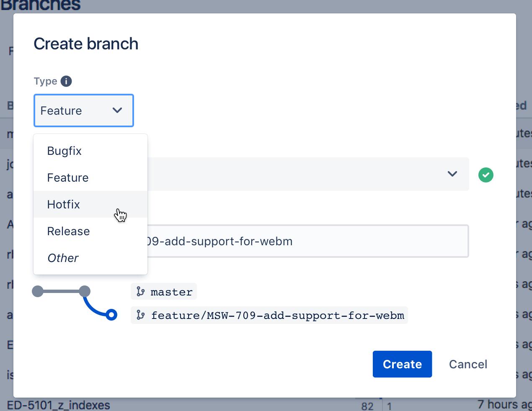This screenshot has height=411, width=532.
Task: Click the green validation checkmark icon
Action: pos(486,175)
